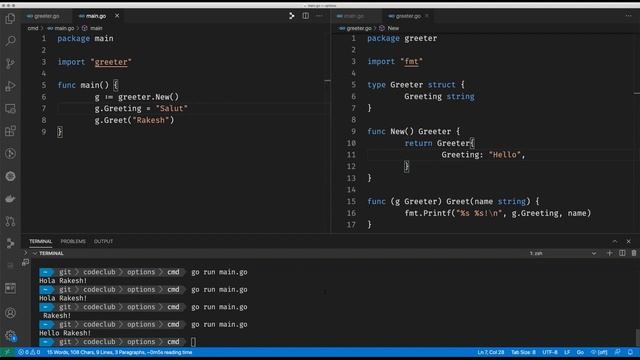
Task: Open More Actions ellipsis in left editor group
Action: (319, 16)
